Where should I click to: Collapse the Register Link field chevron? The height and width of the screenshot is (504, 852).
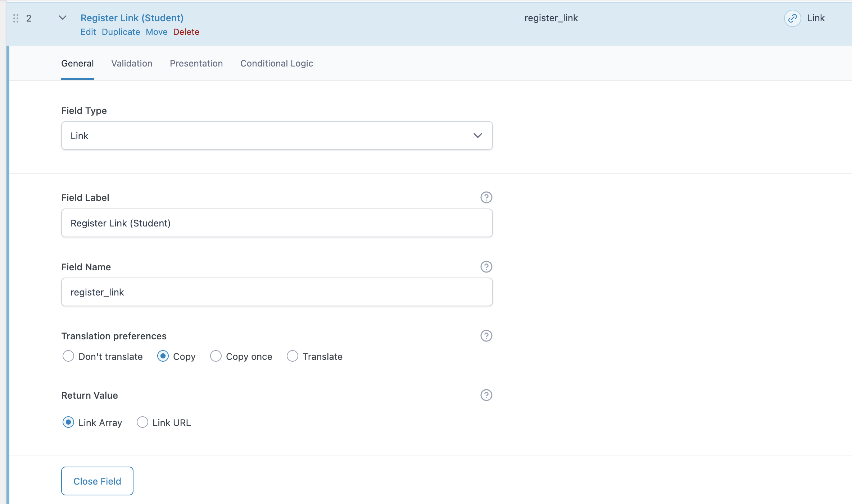pos(63,18)
